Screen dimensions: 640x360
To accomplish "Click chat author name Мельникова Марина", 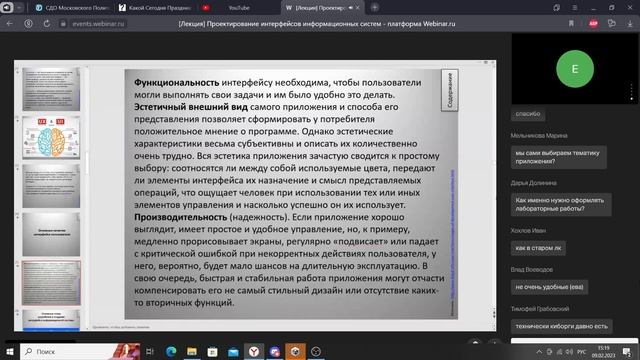I will [x=539, y=136].
